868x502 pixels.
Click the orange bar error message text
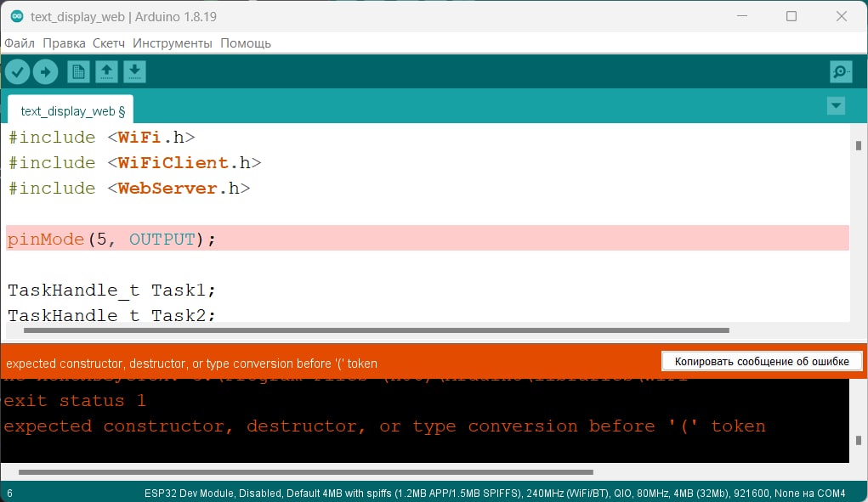pos(191,364)
